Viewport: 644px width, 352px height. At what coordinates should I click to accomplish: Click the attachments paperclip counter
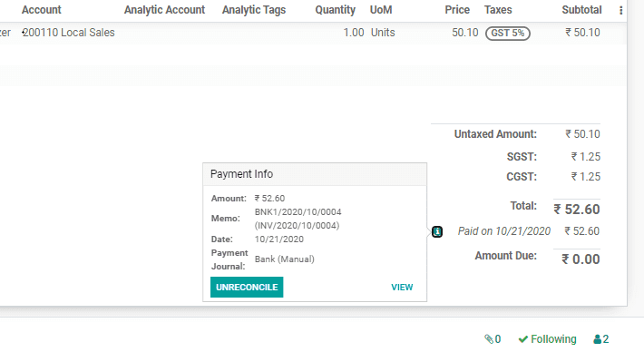493,339
